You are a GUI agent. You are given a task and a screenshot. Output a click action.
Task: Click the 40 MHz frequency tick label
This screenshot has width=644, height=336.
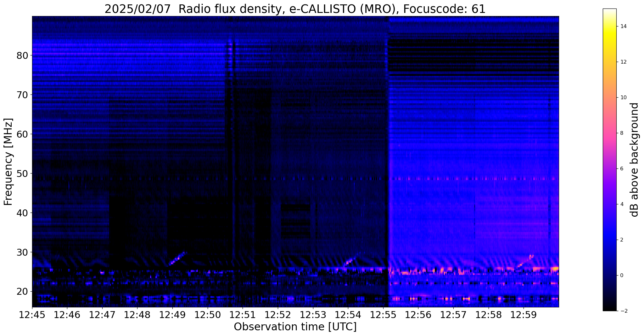click(22, 213)
